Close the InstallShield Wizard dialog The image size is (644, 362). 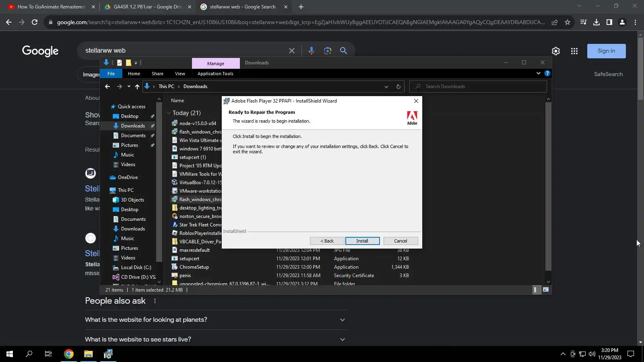[416, 101]
